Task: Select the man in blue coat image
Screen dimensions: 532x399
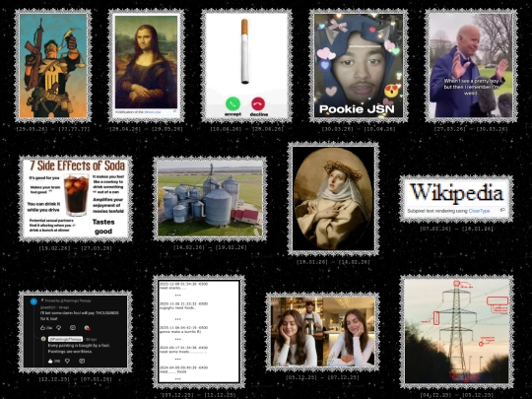Action: pos(471,66)
